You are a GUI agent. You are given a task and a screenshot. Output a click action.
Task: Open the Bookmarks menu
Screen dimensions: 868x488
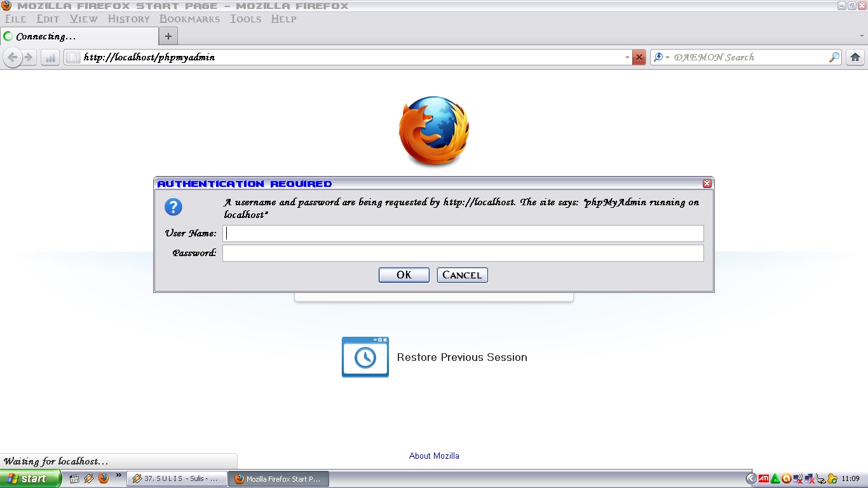pos(189,19)
